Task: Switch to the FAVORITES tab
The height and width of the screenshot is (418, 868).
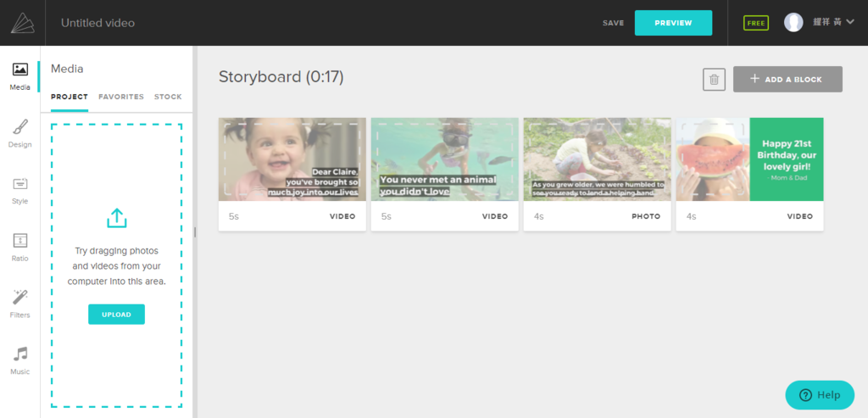Action: click(121, 97)
